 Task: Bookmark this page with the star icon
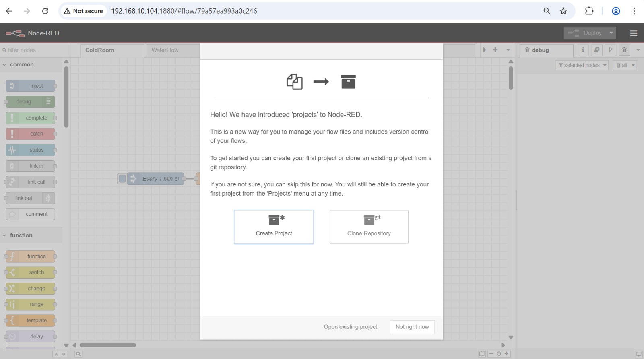(563, 11)
